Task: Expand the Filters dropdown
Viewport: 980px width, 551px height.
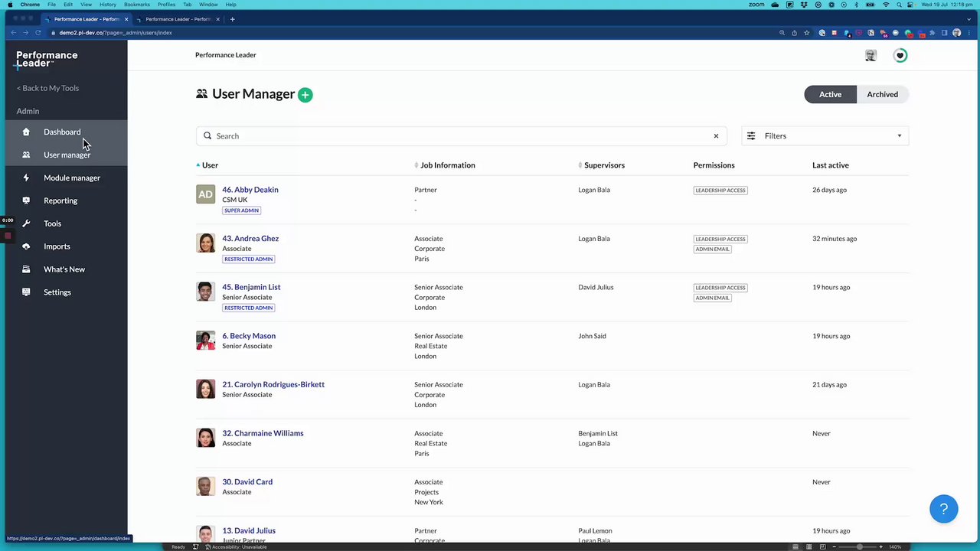Action: [x=825, y=136]
